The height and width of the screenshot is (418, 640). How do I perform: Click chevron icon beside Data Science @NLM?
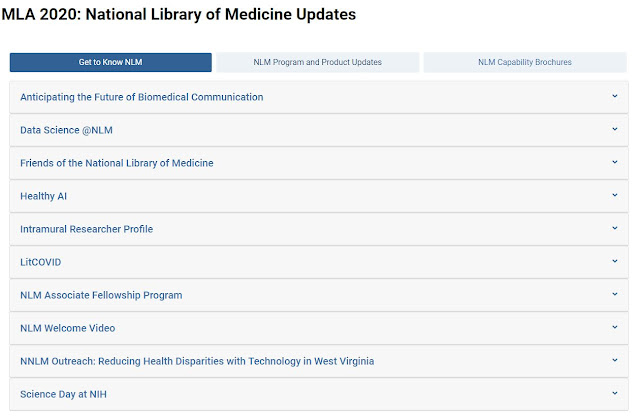click(x=614, y=130)
